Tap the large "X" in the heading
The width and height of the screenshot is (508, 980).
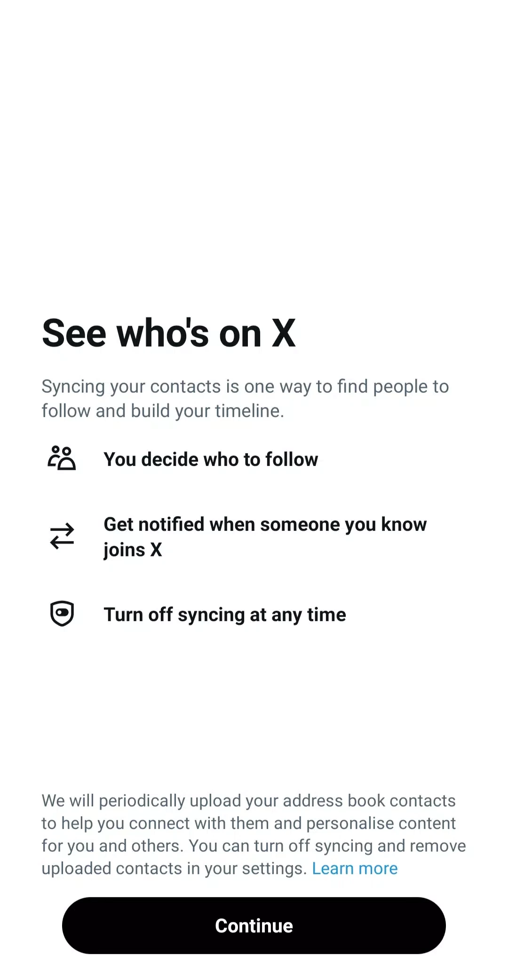[284, 333]
